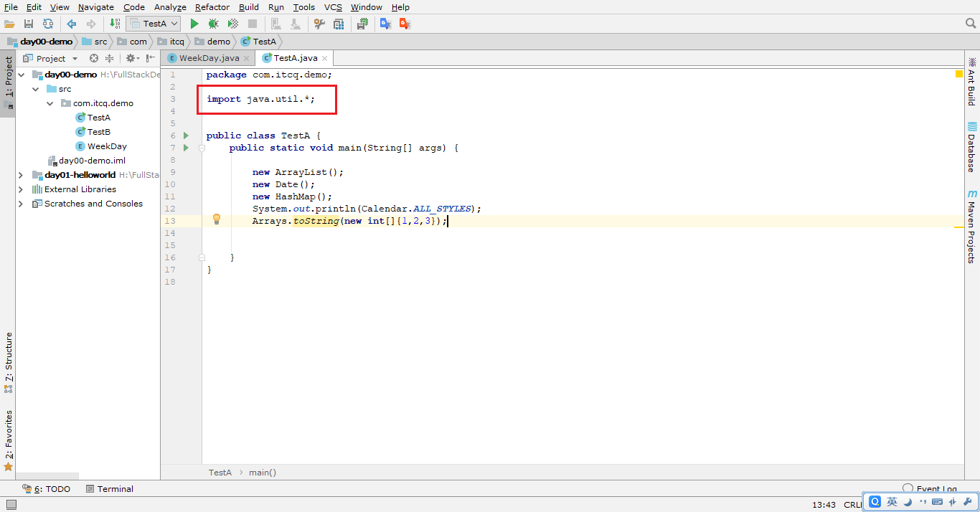
Task: Click the blue Google Translate icon
Action: [385, 24]
